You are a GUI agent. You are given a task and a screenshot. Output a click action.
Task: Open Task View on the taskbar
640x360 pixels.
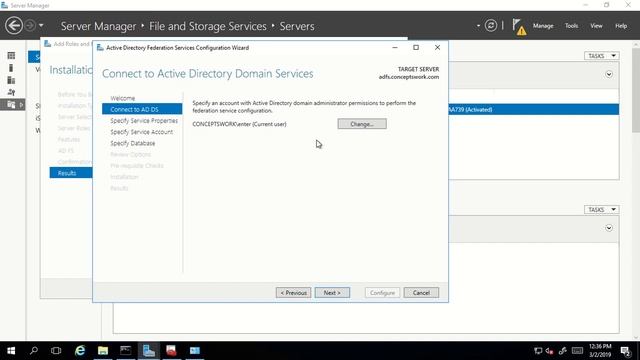coord(56,351)
